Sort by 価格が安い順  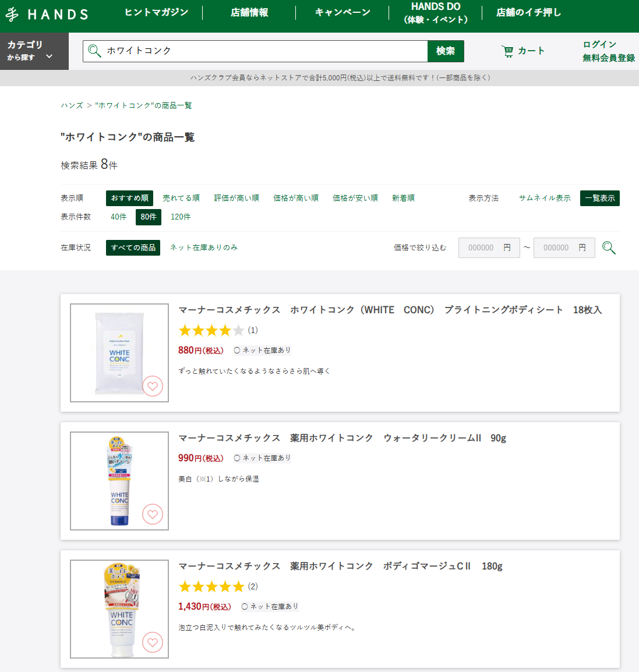355,198
